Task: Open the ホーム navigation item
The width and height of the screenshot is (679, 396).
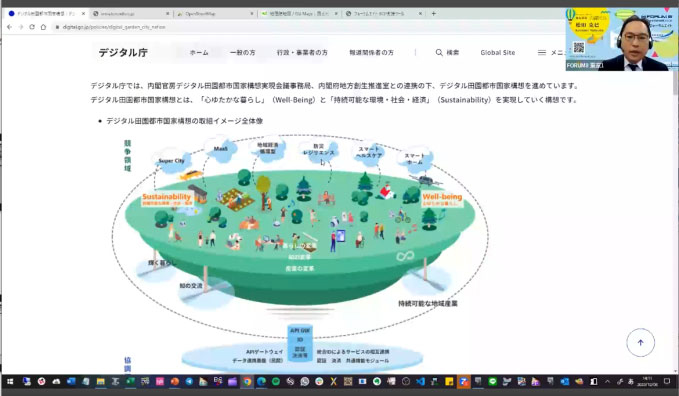Action: point(199,52)
